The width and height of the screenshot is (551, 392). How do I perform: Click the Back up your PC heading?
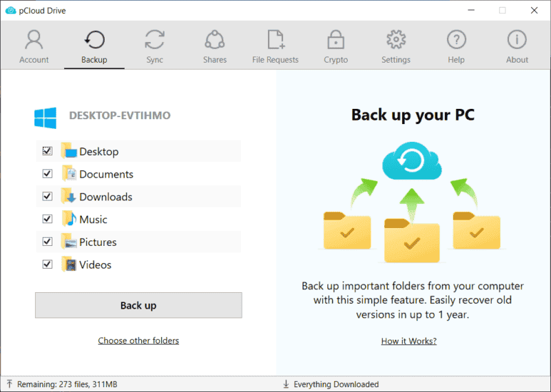point(413,115)
